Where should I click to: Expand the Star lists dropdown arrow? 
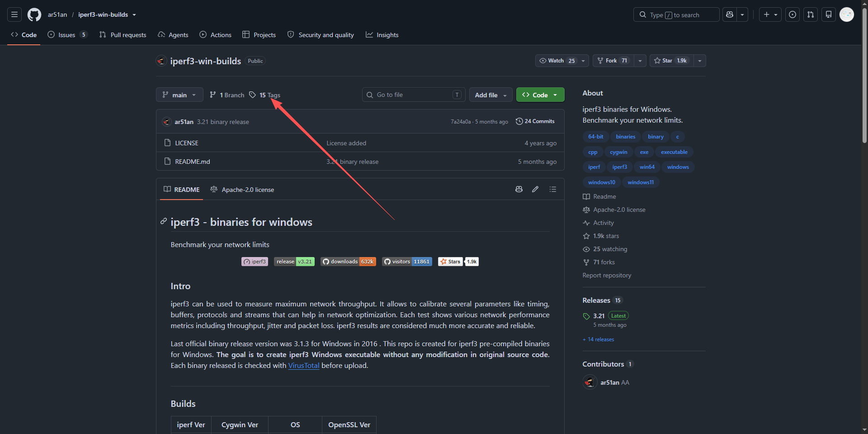click(x=699, y=61)
